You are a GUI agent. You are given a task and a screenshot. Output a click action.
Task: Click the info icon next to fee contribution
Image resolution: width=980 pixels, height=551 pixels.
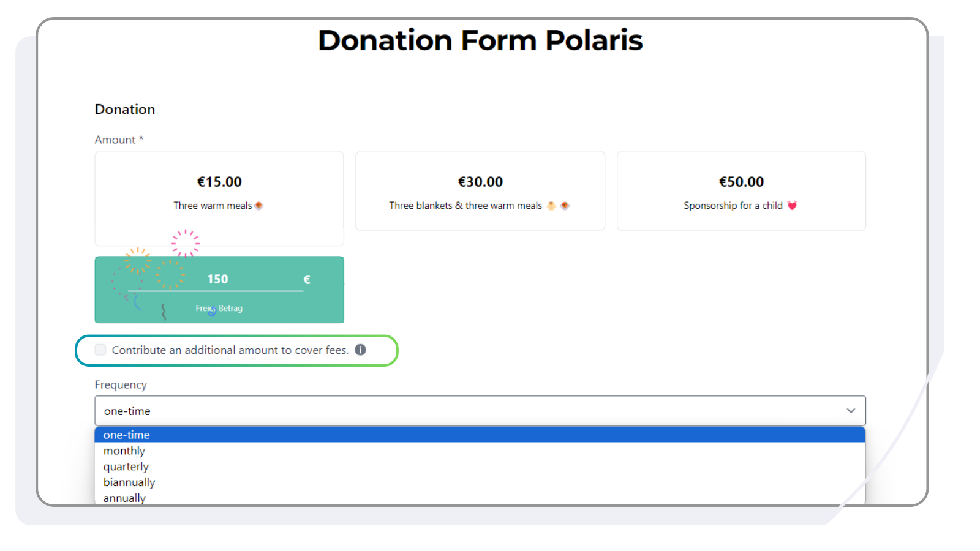point(361,350)
